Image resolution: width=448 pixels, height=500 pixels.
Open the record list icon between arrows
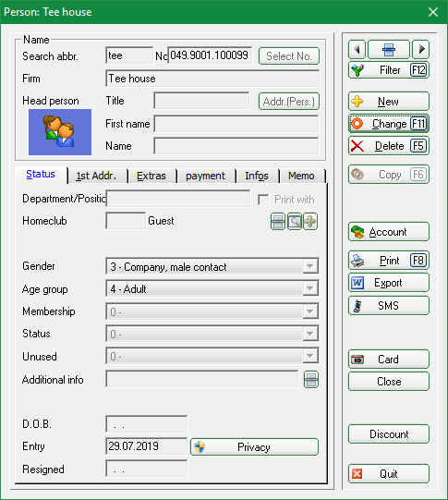[389, 49]
